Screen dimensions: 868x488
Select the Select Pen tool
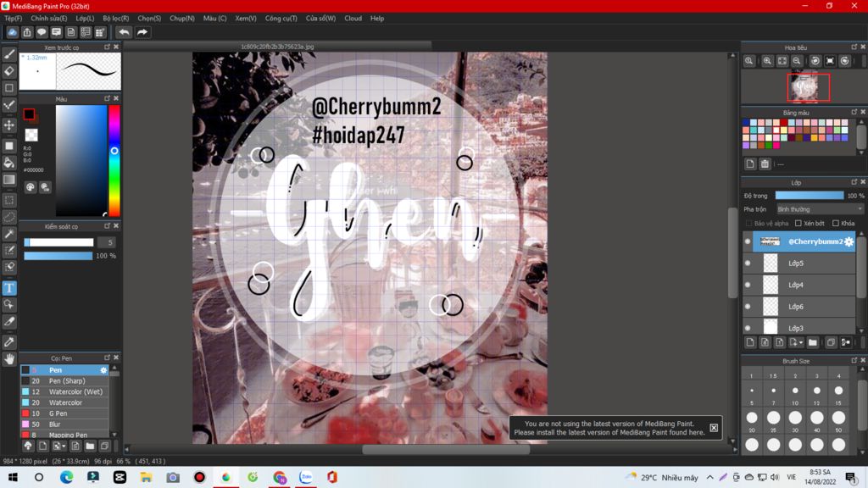point(9,251)
